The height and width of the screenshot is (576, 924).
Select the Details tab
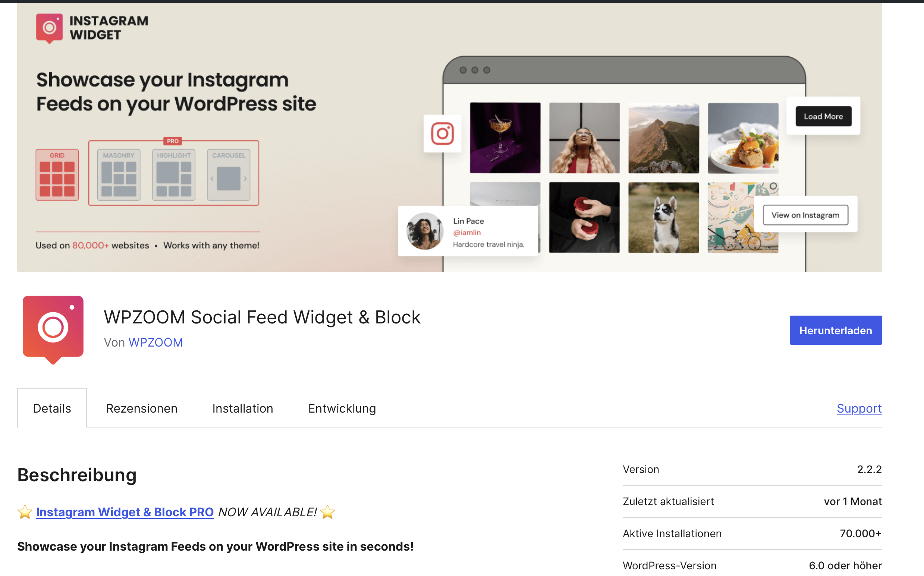click(52, 408)
